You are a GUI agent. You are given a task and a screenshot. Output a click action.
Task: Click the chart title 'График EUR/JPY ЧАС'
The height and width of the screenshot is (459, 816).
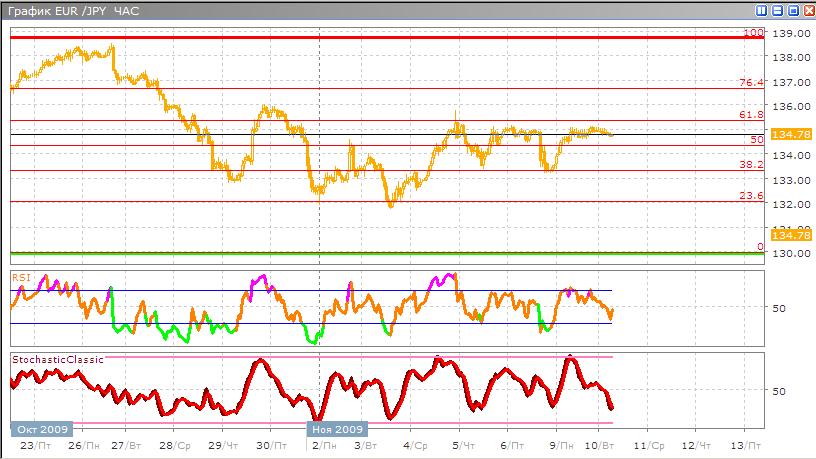(71, 11)
